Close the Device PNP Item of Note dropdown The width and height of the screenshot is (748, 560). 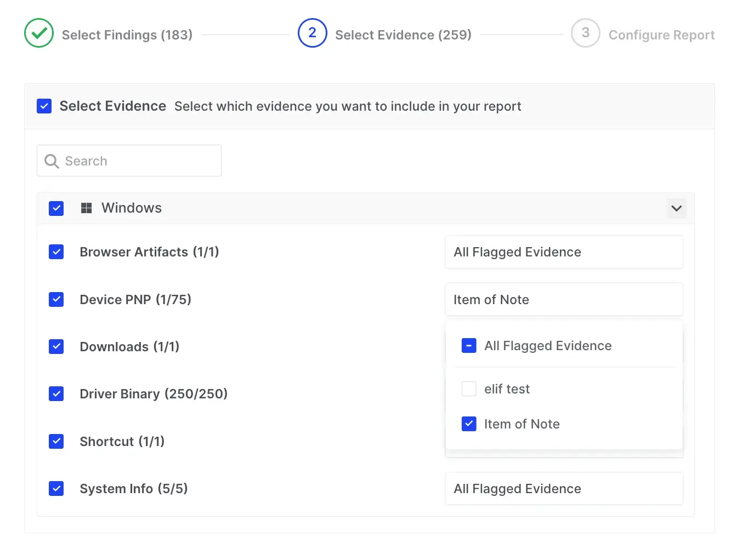pyautogui.click(x=564, y=300)
